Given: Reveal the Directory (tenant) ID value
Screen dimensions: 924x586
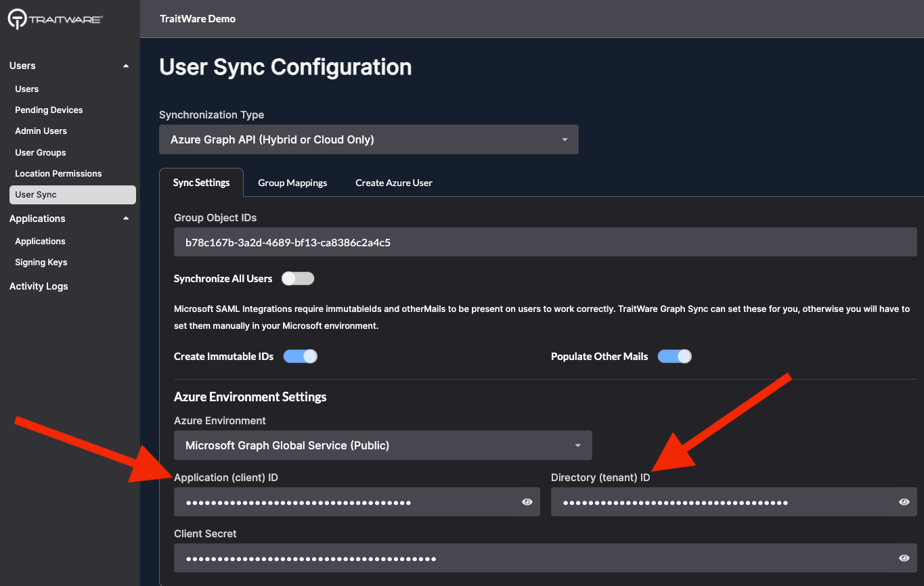Looking at the screenshot, I should coord(904,502).
